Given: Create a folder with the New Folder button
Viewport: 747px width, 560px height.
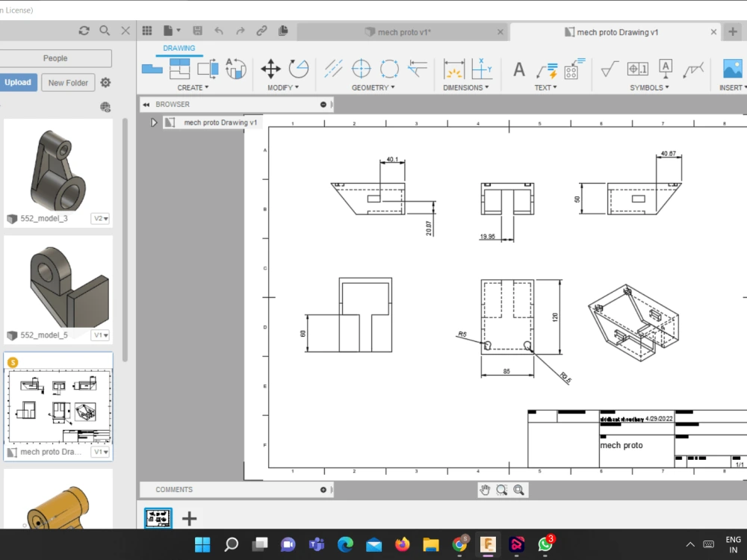Looking at the screenshot, I should (x=68, y=82).
